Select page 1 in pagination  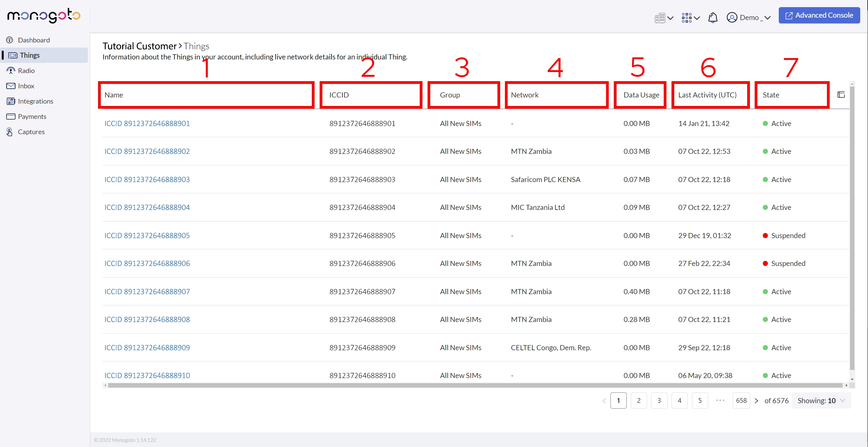[618, 401]
